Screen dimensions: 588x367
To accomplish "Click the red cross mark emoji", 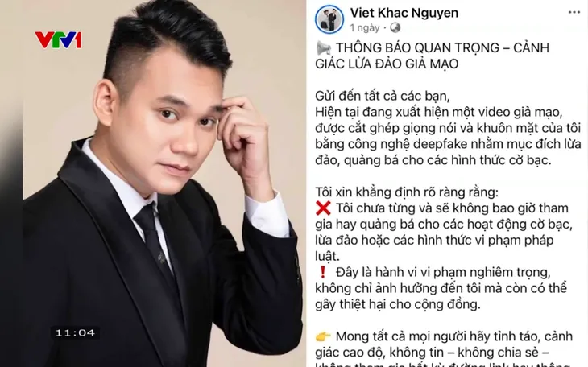I will [323, 208].
